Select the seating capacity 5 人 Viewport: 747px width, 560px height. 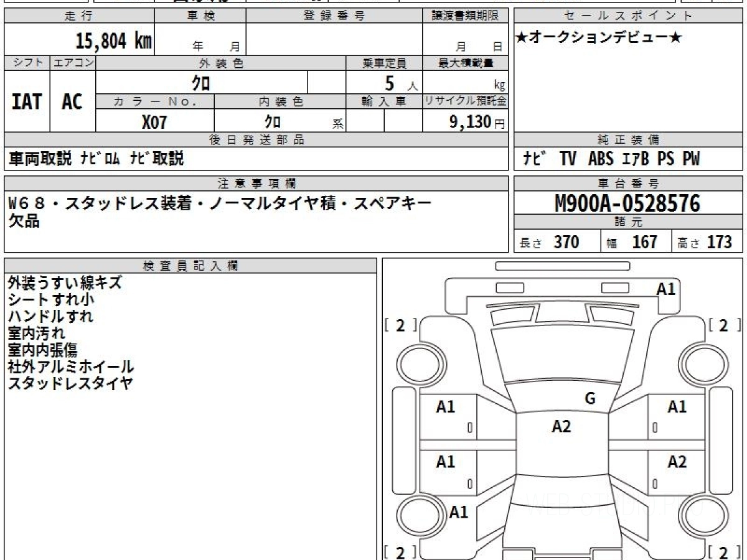(401, 83)
